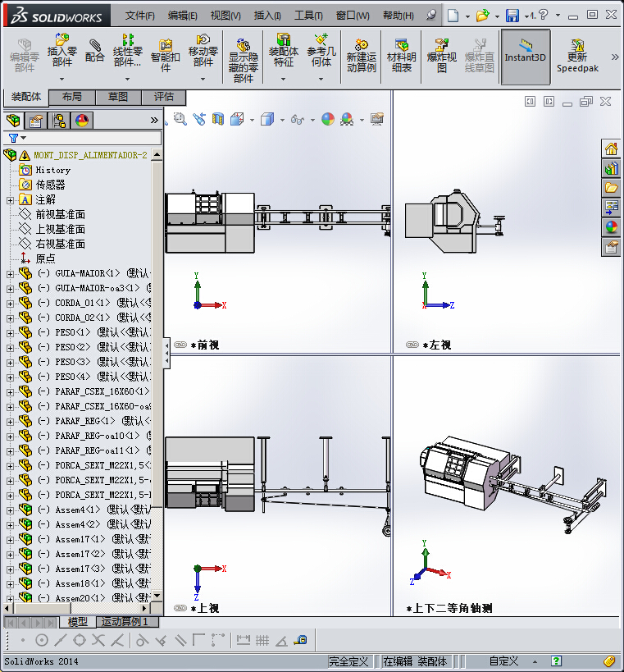Expand Assem4<1> subassembly node
The image size is (624, 672).
tap(10, 510)
